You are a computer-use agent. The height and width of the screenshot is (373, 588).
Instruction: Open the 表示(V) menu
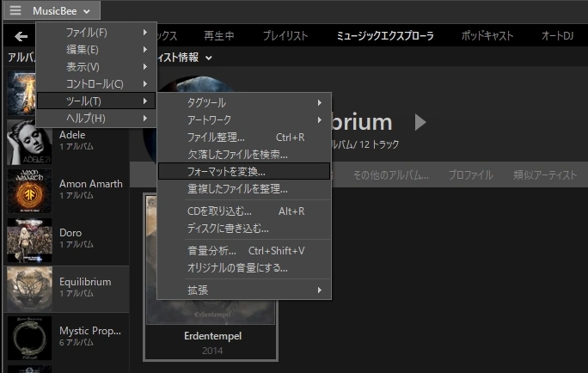click(96, 67)
